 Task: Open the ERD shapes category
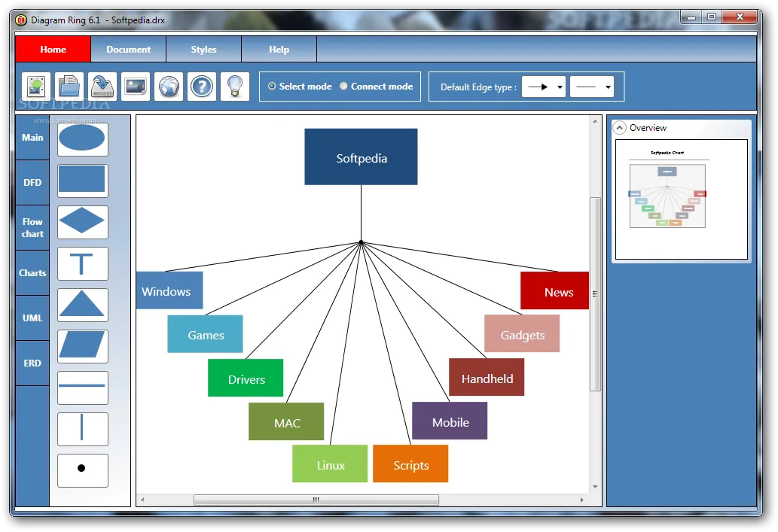click(32, 363)
